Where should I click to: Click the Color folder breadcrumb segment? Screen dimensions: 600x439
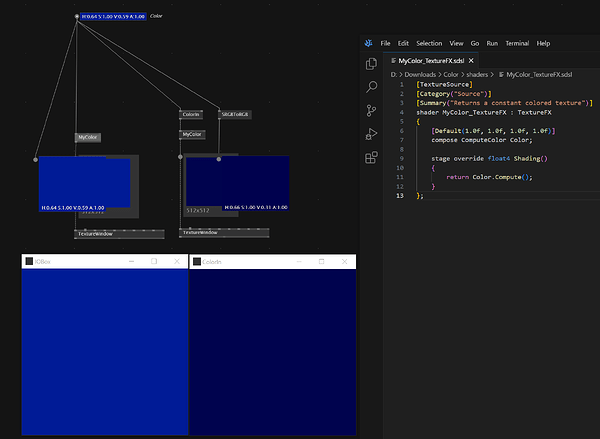(x=451, y=75)
